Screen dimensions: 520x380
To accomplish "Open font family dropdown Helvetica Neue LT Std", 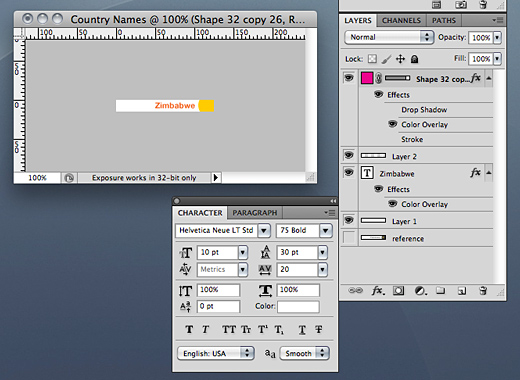I will coord(264,230).
